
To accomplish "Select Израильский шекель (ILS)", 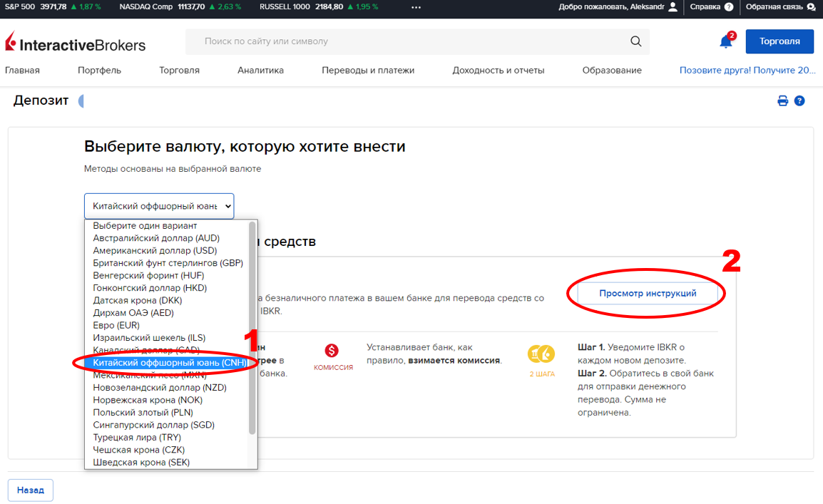I will [x=149, y=338].
